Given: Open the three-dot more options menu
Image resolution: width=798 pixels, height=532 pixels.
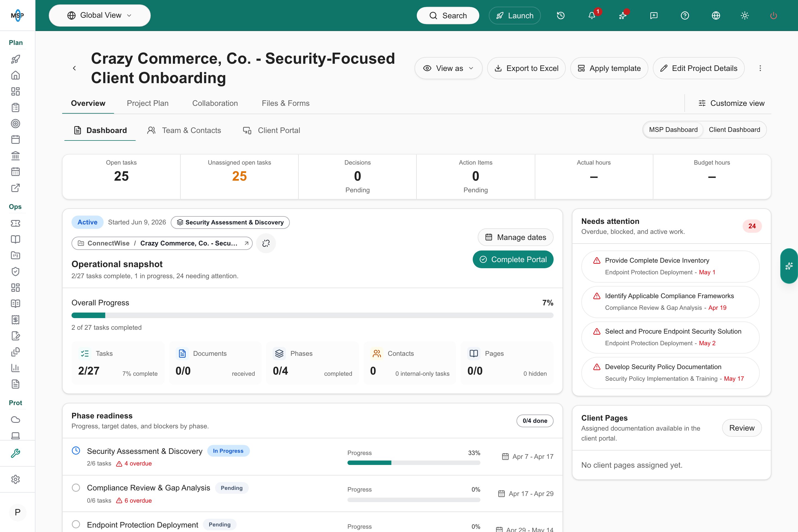Looking at the screenshot, I should [760, 68].
